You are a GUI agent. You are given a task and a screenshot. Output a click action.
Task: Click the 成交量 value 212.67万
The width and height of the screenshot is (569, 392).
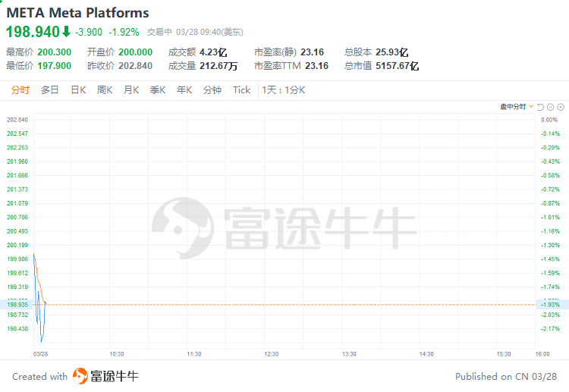218,66
